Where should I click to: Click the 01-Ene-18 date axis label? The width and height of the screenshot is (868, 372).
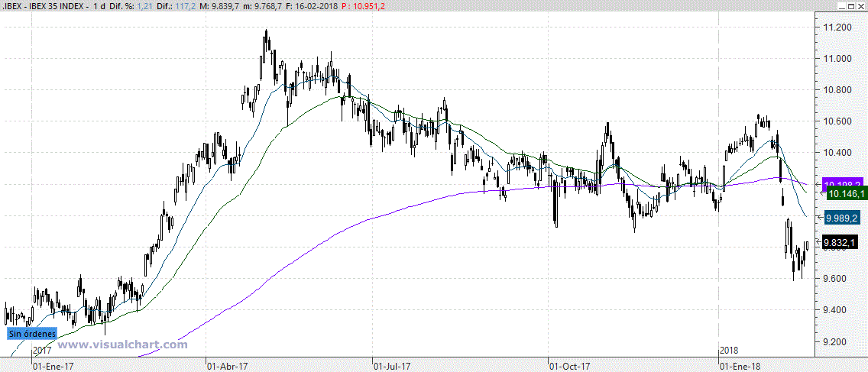click(740, 366)
